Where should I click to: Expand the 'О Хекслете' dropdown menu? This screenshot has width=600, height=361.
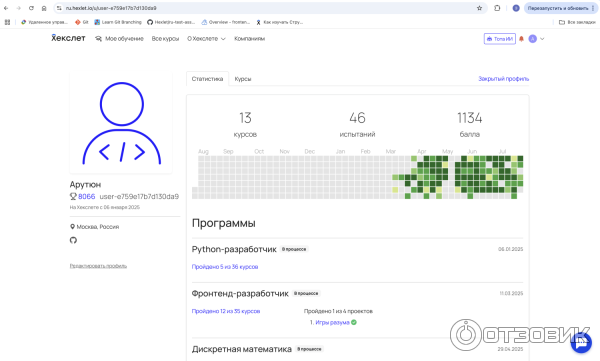[x=206, y=39]
